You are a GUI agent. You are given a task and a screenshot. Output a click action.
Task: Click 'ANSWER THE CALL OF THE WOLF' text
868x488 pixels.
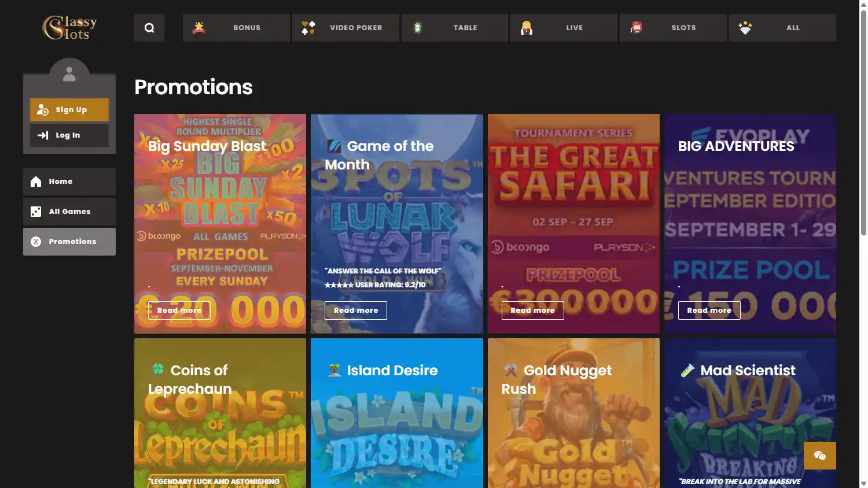383,271
